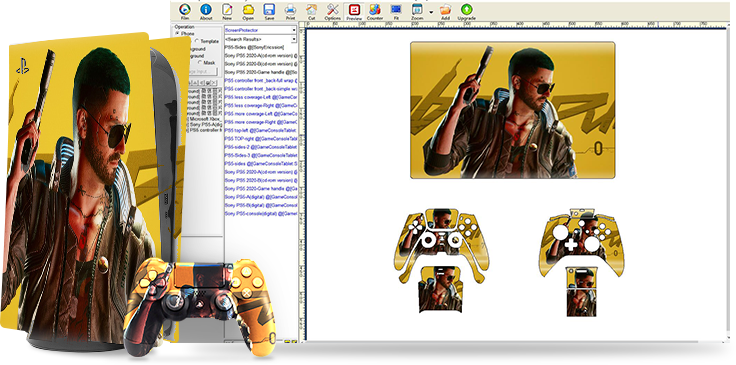Select PS5 top-left template entry
Screen dimensions: 736x365
coord(261,130)
